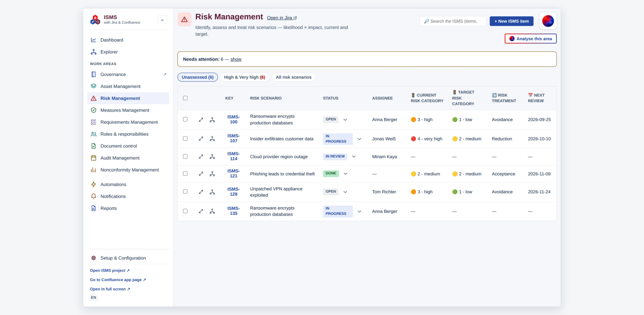Follow the Open in Jira link

point(282,18)
